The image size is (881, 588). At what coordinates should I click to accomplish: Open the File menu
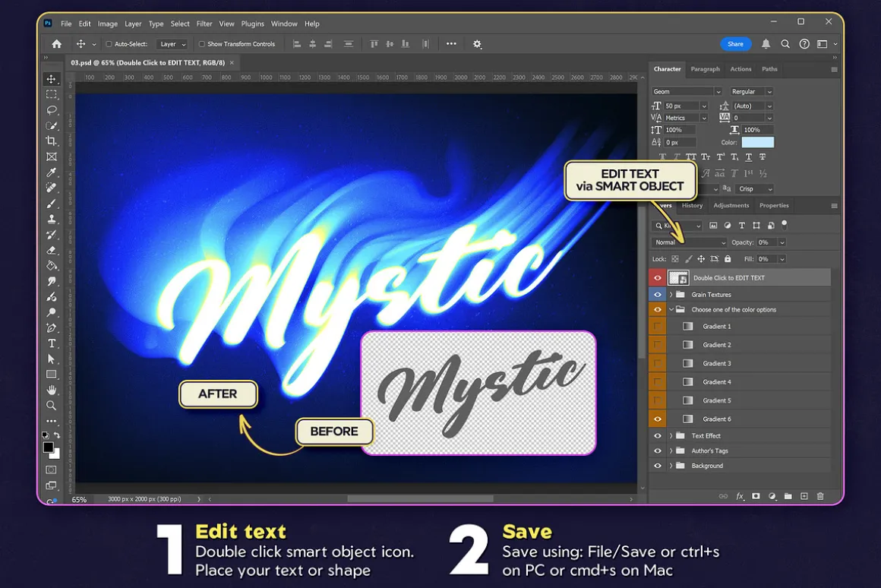66,24
